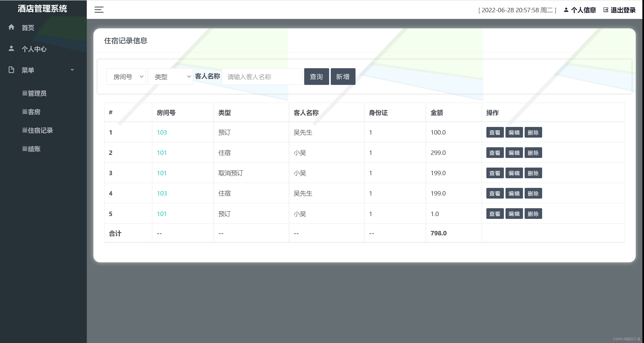Open 个人中心 in sidebar
The image size is (644, 343).
[x=34, y=49]
